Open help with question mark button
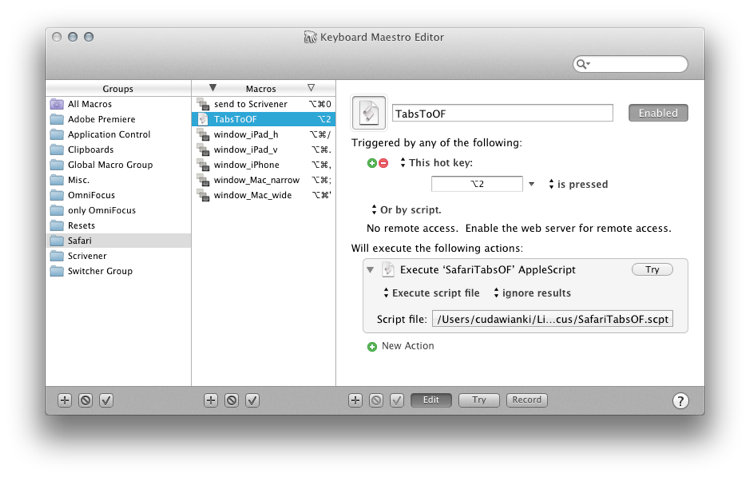This screenshot has height=478, width=750. (x=681, y=400)
